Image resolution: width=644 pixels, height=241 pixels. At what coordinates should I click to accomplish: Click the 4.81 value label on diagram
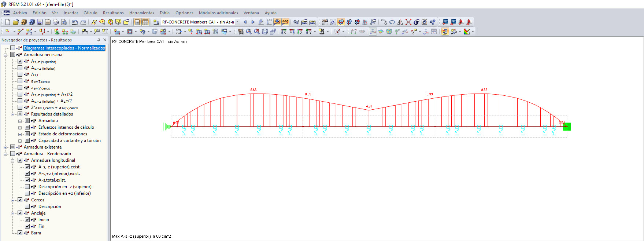(x=369, y=106)
